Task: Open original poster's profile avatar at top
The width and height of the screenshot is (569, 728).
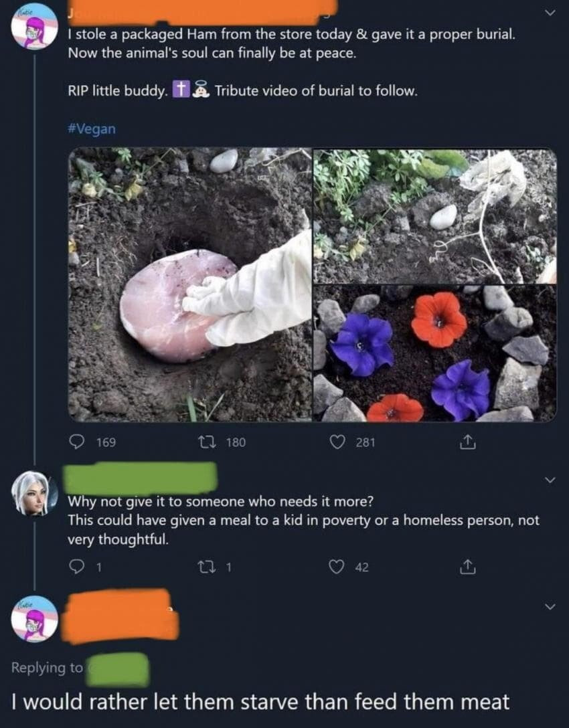Action: (x=35, y=27)
